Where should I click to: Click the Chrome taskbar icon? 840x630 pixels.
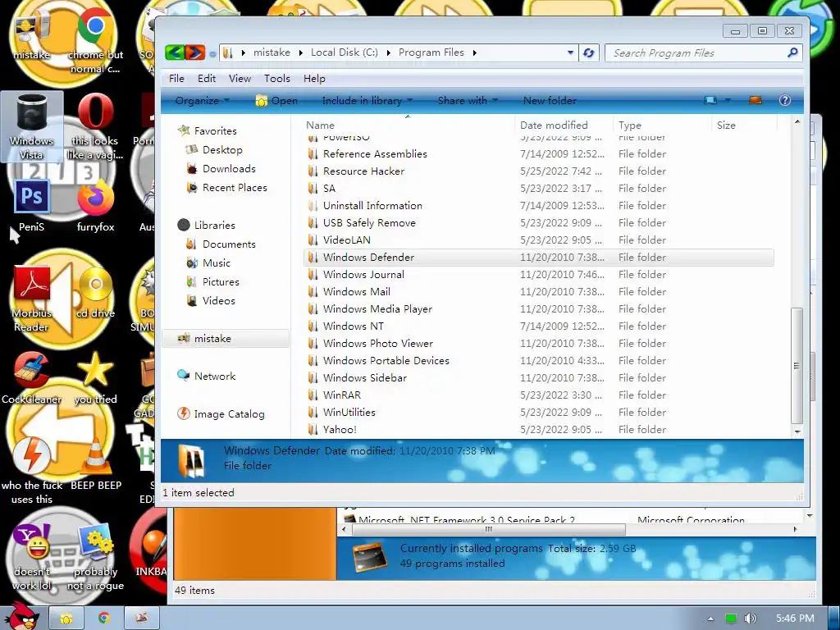tap(104, 619)
